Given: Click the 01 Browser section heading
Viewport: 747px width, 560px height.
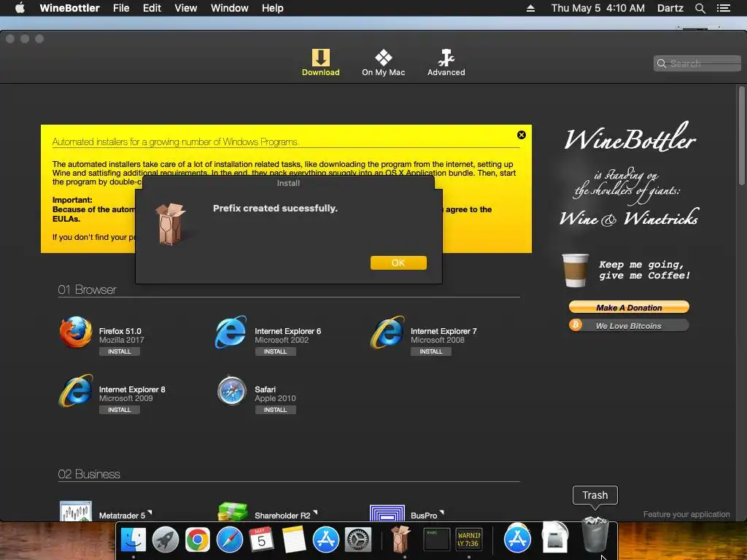Looking at the screenshot, I should click(x=88, y=289).
